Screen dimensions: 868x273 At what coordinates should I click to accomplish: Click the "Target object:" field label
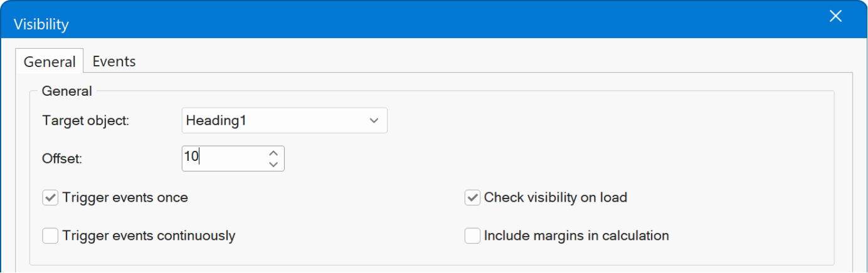pyautogui.click(x=85, y=121)
